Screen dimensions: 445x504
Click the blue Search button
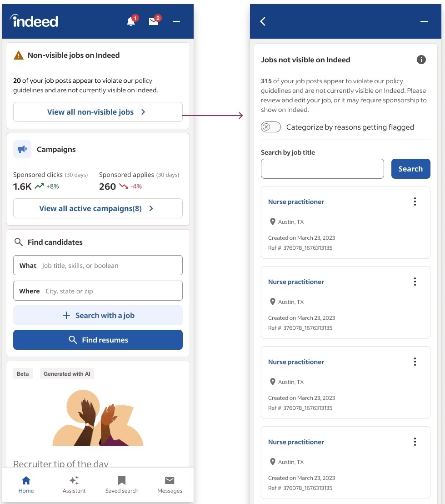tap(410, 169)
